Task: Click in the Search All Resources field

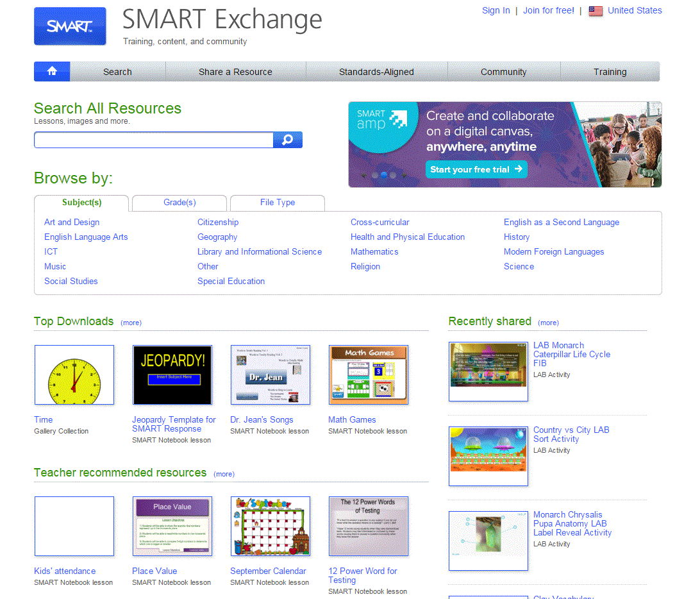Action: (154, 140)
